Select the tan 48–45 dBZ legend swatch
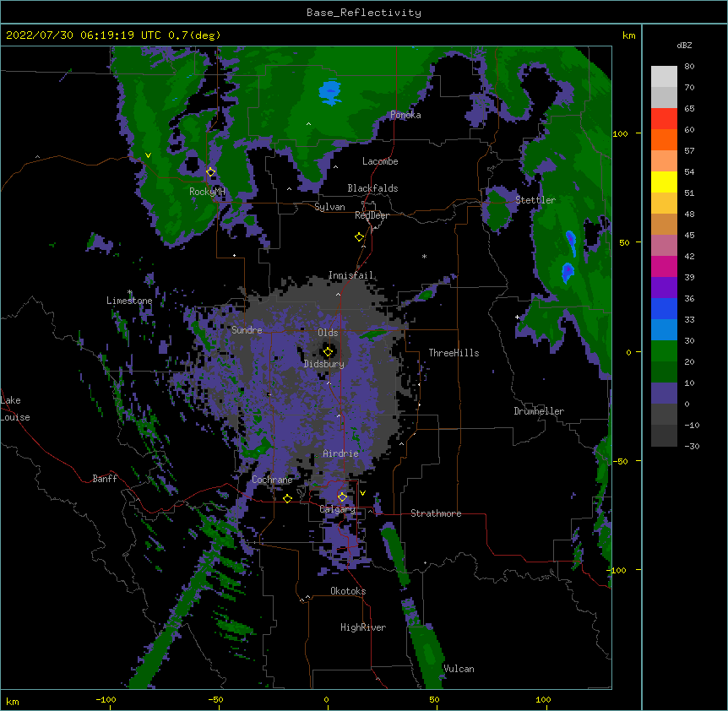This screenshot has height=711, width=728. click(x=664, y=224)
